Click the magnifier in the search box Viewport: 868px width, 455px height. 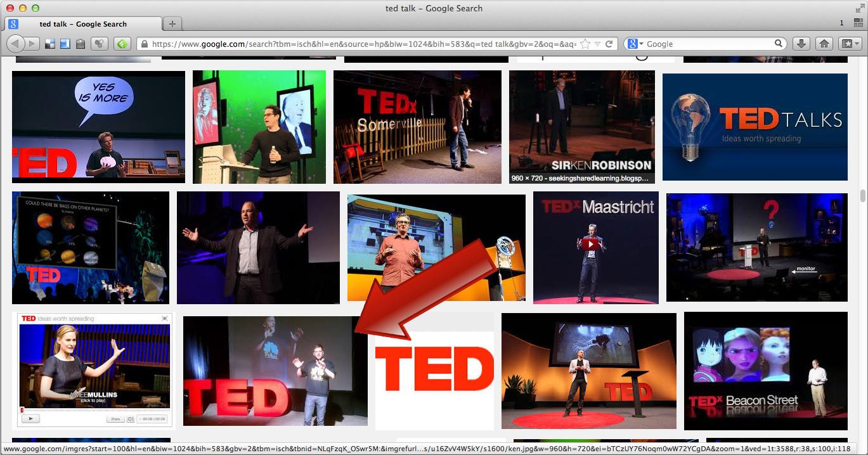pos(779,44)
